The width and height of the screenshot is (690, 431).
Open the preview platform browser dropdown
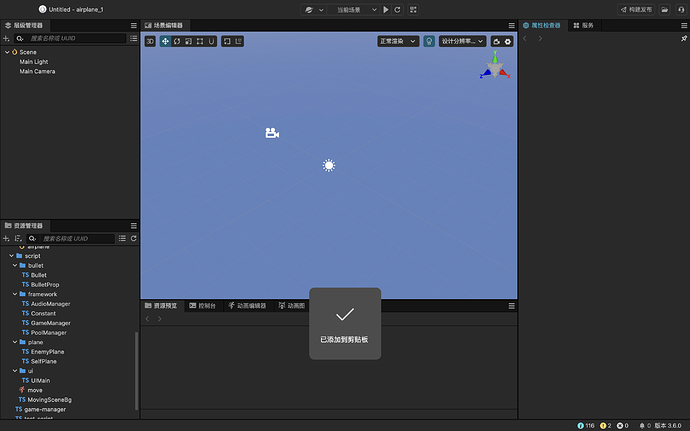tap(315, 10)
